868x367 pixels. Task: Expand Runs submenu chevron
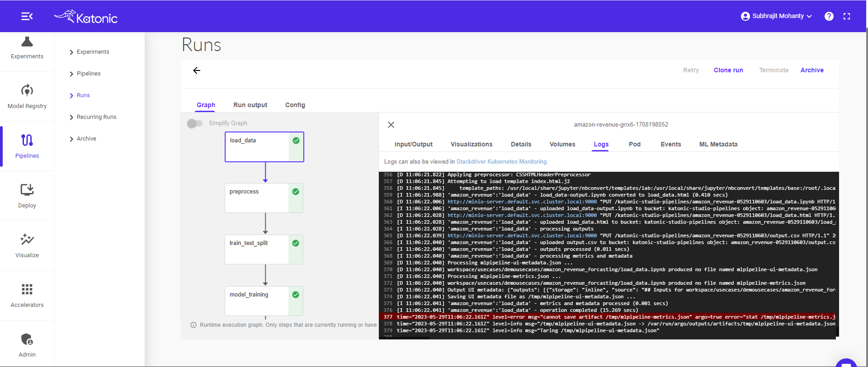pyautogui.click(x=71, y=96)
